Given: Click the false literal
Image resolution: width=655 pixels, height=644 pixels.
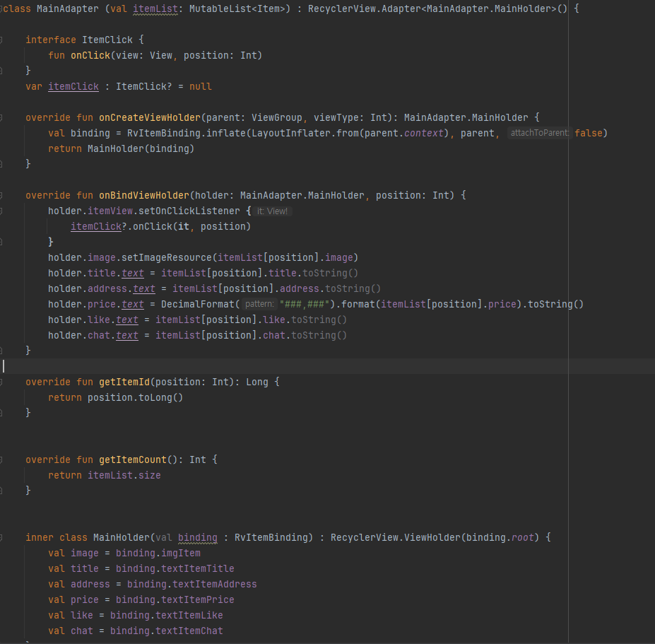Looking at the screenshot, I should tap(588, 134).
